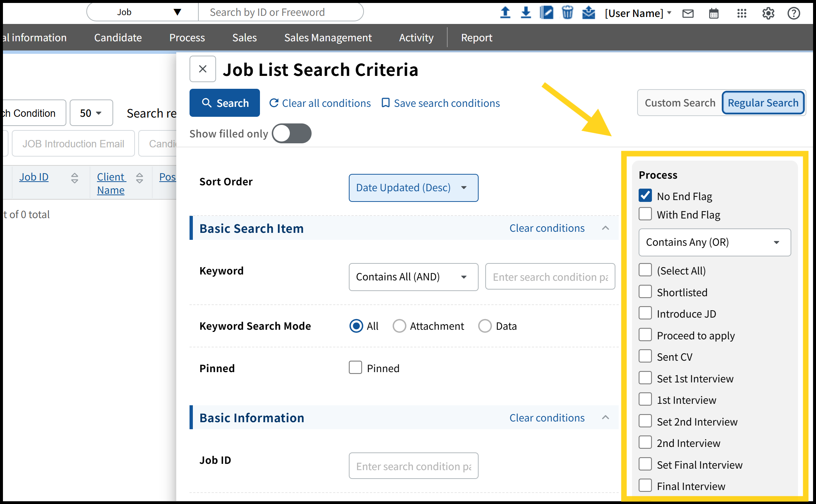Open the mail envelope icon
The height and width of the screenshot is (504, 816).
pos(688,14)
